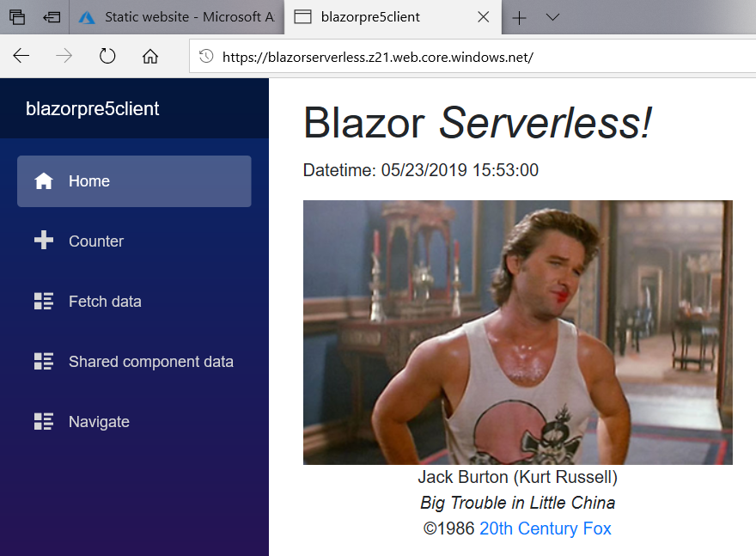This screenshot has height=556, width=756.
Task: Open the tabs you've set aside icon
Action: (17, 17)
